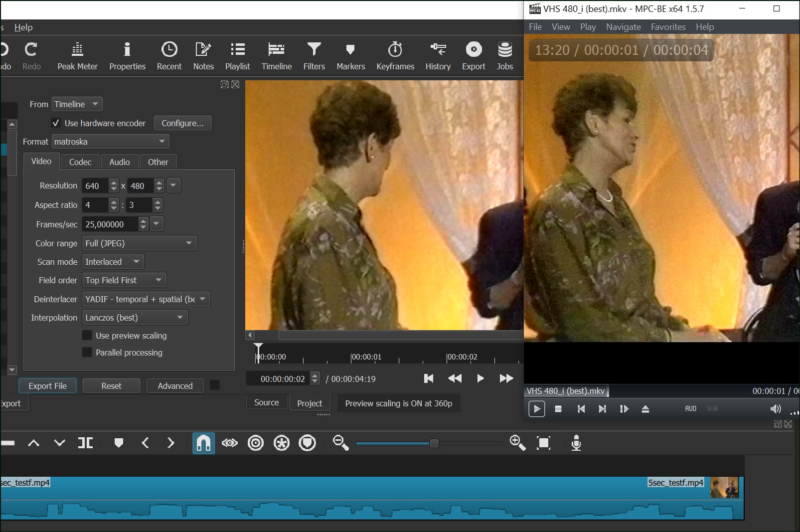Switch to the Codec tab

pos(80,162)
